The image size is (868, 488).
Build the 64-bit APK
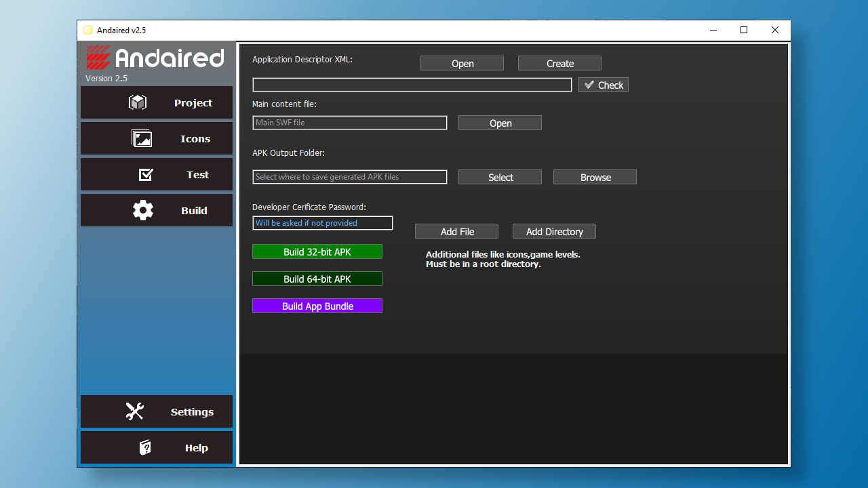[317, 279]
